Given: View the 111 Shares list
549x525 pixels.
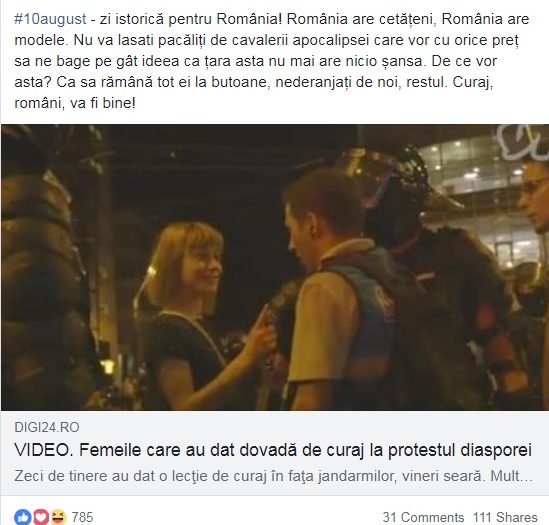Looking at the screenshot, I should point(505,517).
